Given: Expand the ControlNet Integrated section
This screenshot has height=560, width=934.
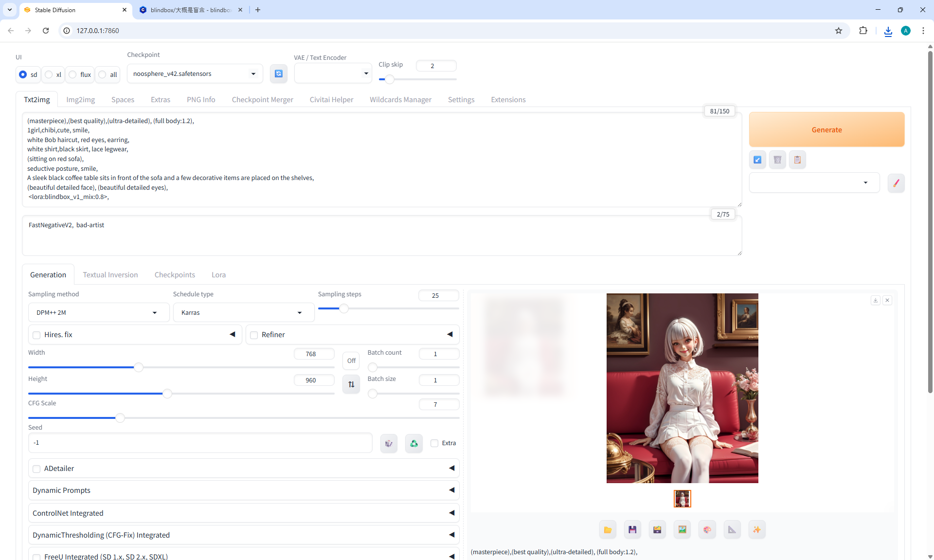Looking at the screenshot, I should (x=243, y=513).
